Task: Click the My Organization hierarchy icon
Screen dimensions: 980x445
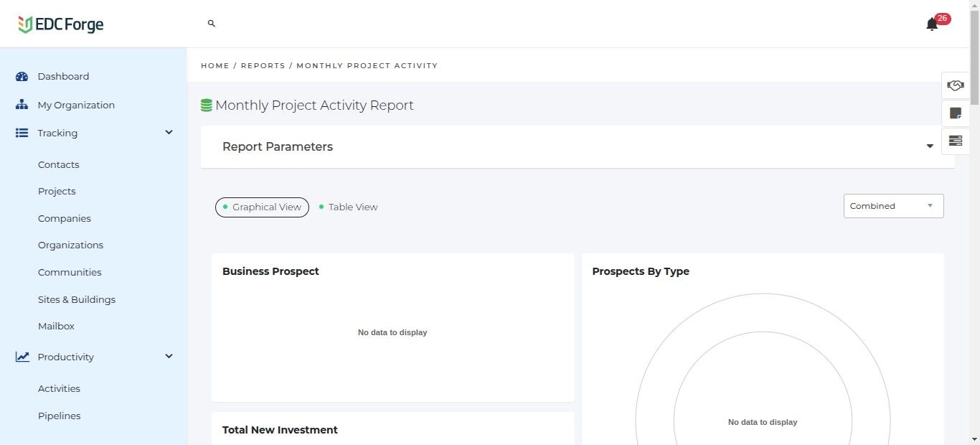Action: pyautogui.click(x=22, y=105)
